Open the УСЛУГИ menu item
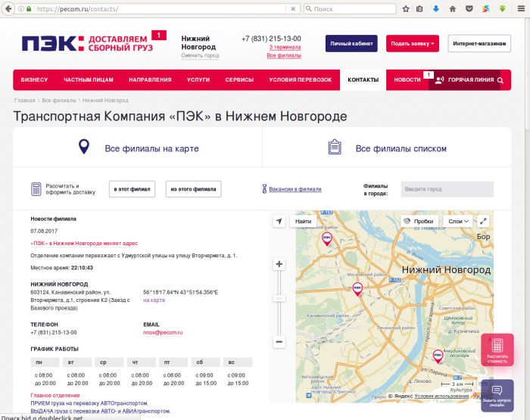Viewport: 530px width, 420px height. coord(198,80)
